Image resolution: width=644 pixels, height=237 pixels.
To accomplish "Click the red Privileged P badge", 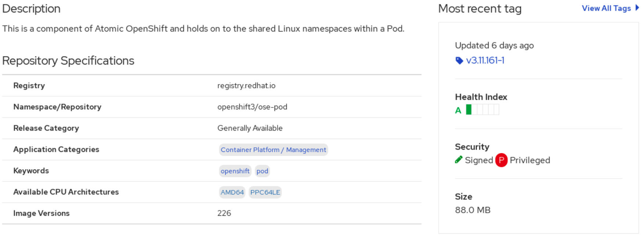I will coord(501,160).
